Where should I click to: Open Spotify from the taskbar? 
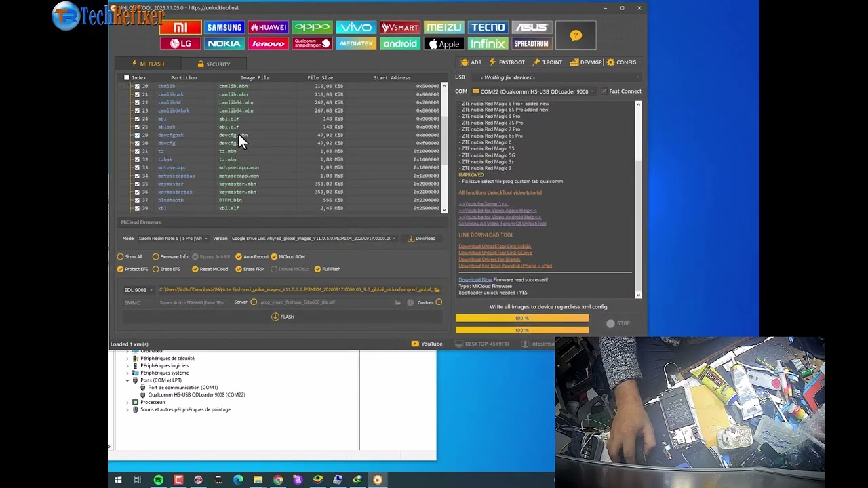pyautogui.click(x=158, y=480)
